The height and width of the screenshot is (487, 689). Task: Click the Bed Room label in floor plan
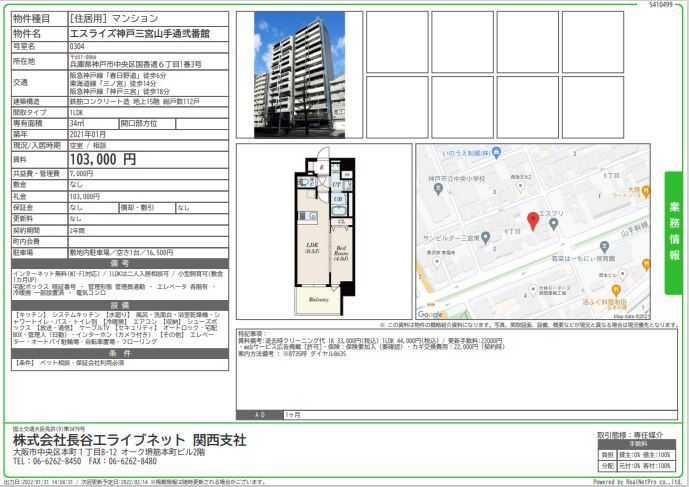click(341, 254)
